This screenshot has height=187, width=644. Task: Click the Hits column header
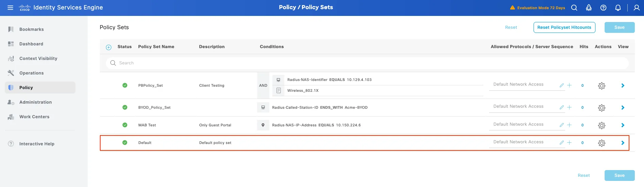pyautogui.click(x=584, y=47)
